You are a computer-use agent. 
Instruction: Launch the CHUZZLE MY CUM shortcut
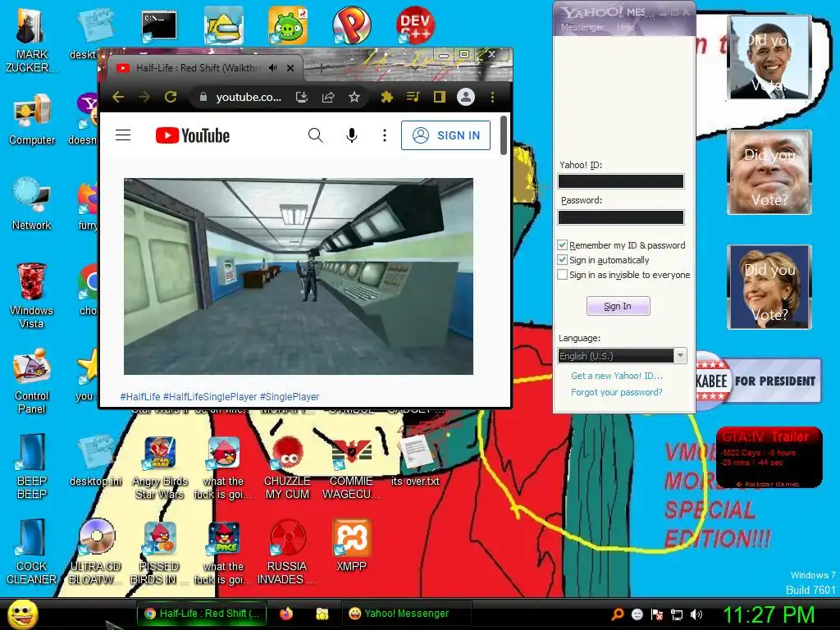[x=288, y=467]
